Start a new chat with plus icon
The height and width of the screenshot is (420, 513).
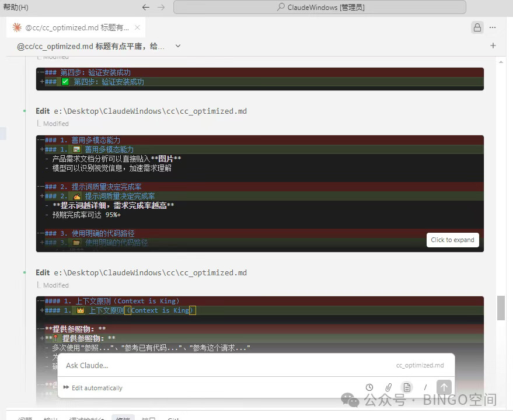(493, 45)
